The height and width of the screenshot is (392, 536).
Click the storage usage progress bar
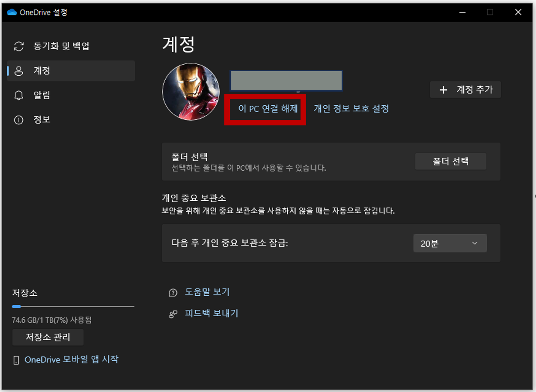(x=73, y=306)
